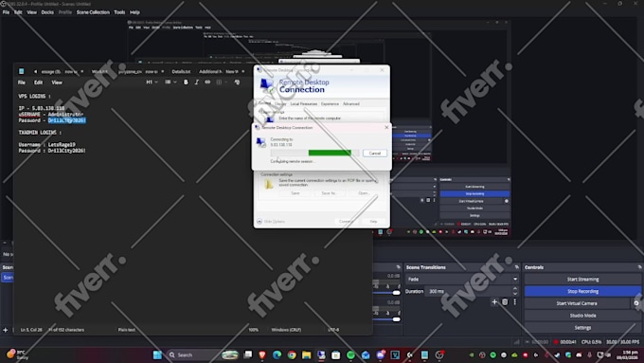Click the 100% zoom status in Notepad
This screenshot has height=363, width=644.
(254, 330)
